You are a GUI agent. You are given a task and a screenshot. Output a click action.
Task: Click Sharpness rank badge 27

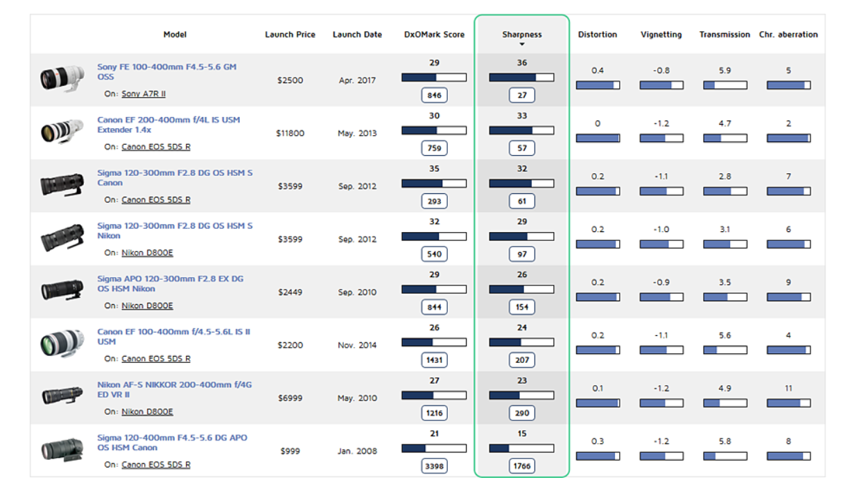(x=522, y=95)
